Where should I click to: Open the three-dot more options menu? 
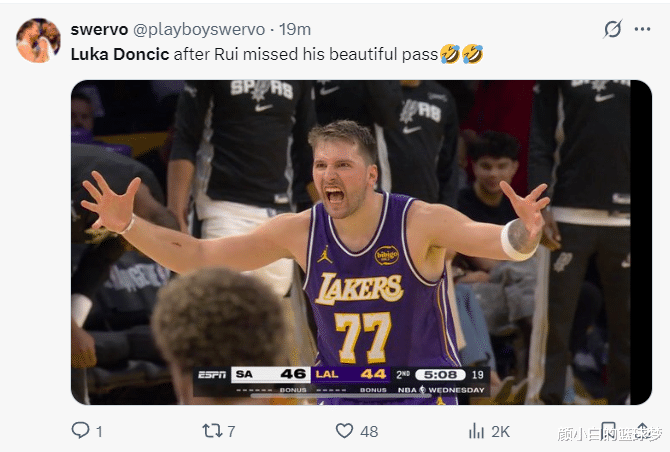642,30
